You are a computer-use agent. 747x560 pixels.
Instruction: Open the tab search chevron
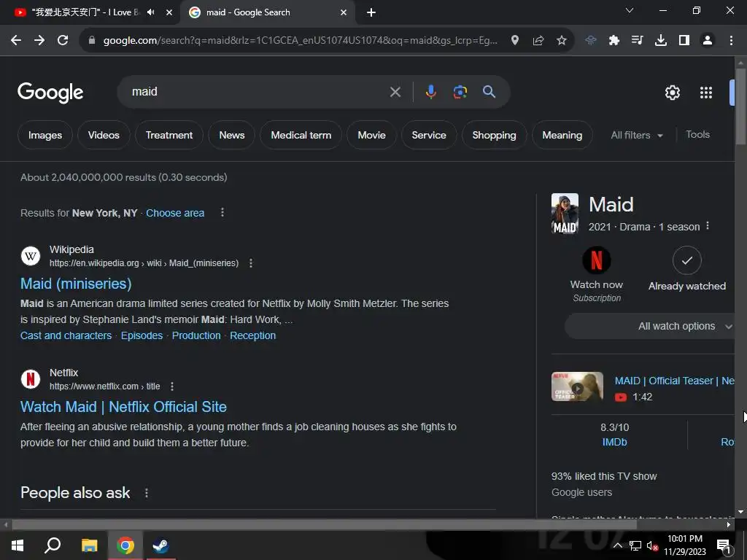tap(630, 10)
